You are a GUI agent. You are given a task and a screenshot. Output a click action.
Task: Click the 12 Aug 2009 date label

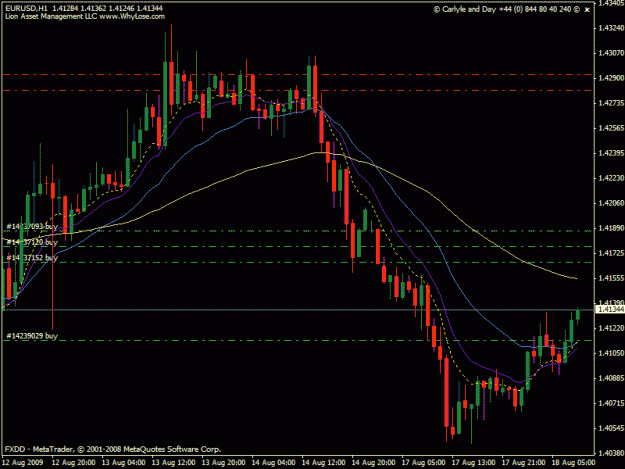click(23, 463)
